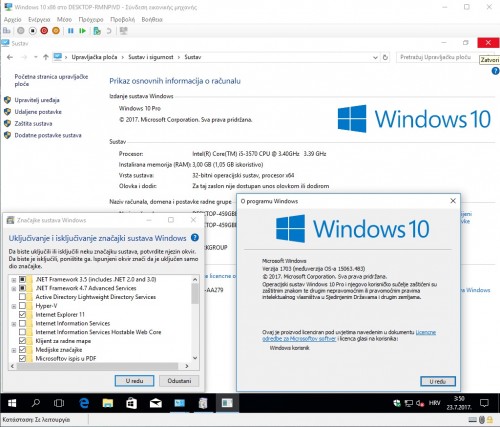The width and height of the screenshot is (500, 427).
Task: Go back with the Sustav window back arrow
Action: click(10, 57)
